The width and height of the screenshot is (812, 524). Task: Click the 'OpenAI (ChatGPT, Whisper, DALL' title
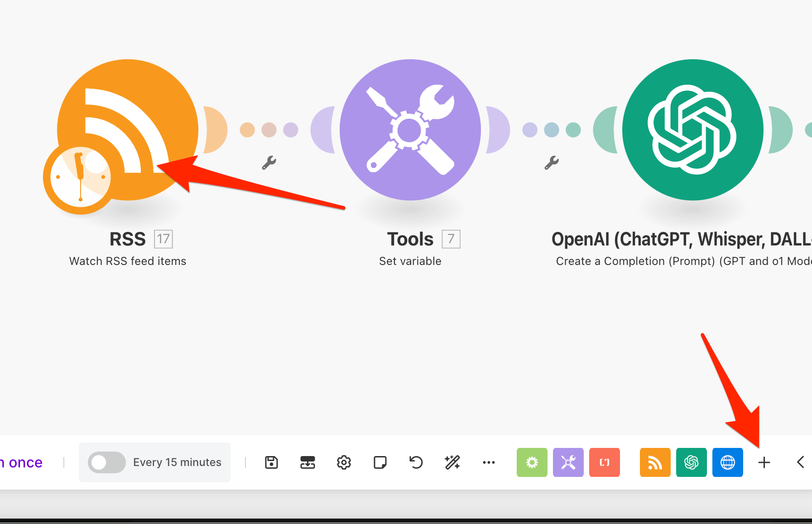point(682,239)
